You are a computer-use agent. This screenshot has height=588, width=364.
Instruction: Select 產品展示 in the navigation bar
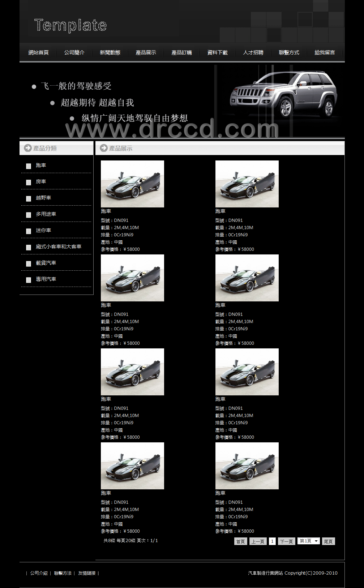click(146, 53)
